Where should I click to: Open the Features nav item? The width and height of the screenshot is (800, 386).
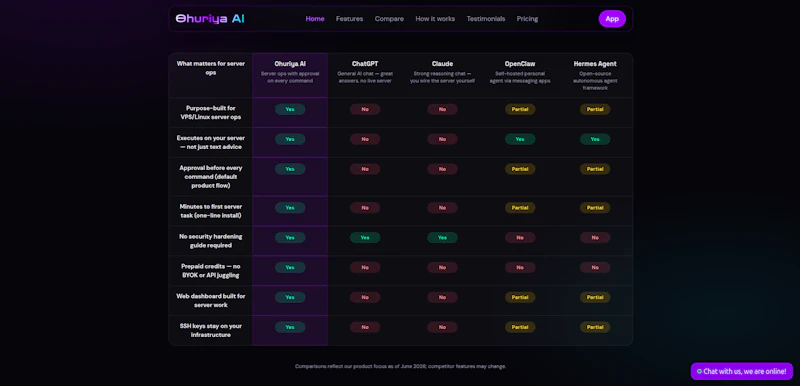349,19
